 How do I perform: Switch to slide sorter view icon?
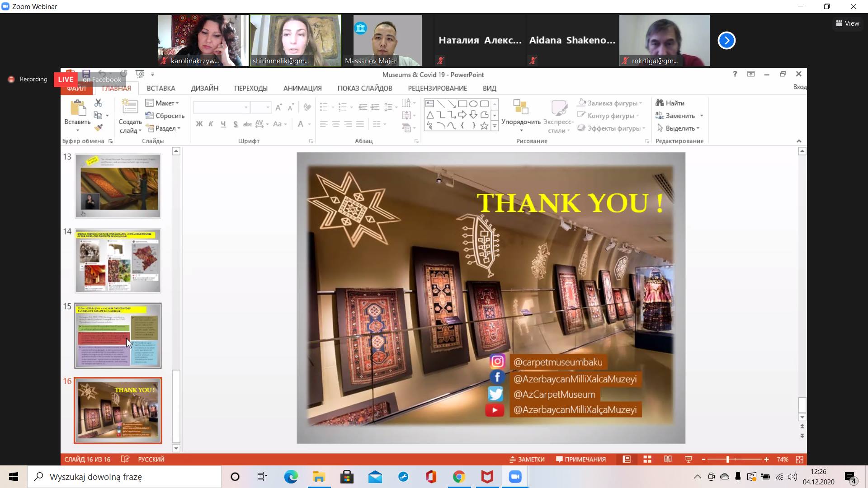pos(647,459)
